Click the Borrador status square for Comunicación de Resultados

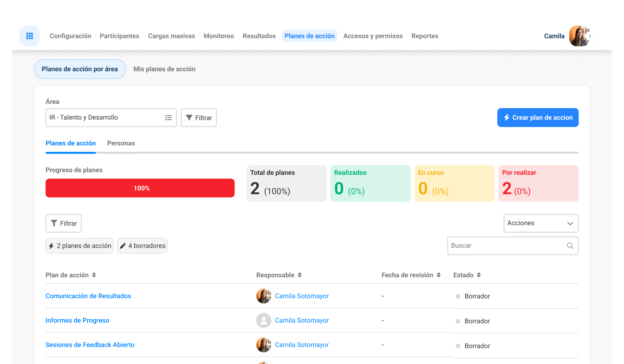458,296
